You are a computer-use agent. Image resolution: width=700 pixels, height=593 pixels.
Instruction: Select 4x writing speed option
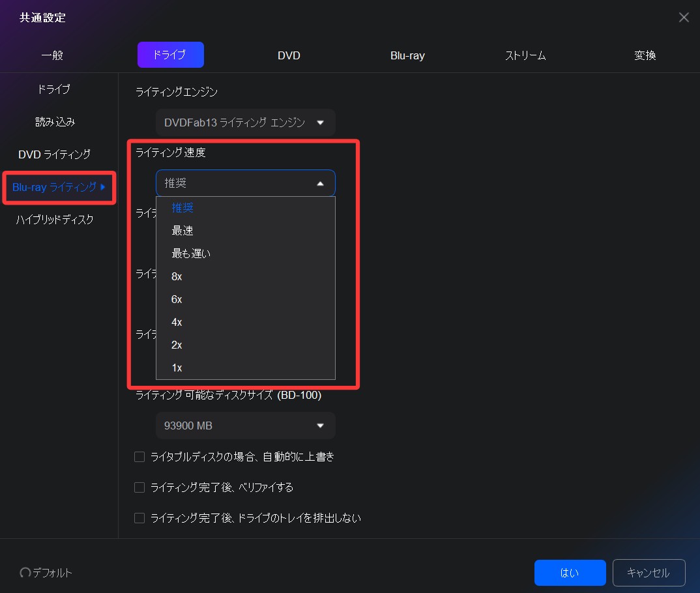(x=176, y=322)
